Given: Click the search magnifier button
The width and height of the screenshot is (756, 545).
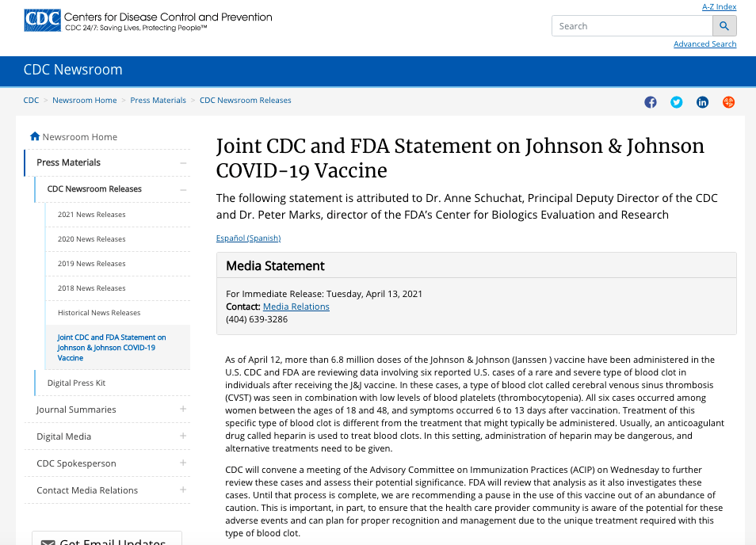Looking at the screenshot, I should tap(724, 26).
